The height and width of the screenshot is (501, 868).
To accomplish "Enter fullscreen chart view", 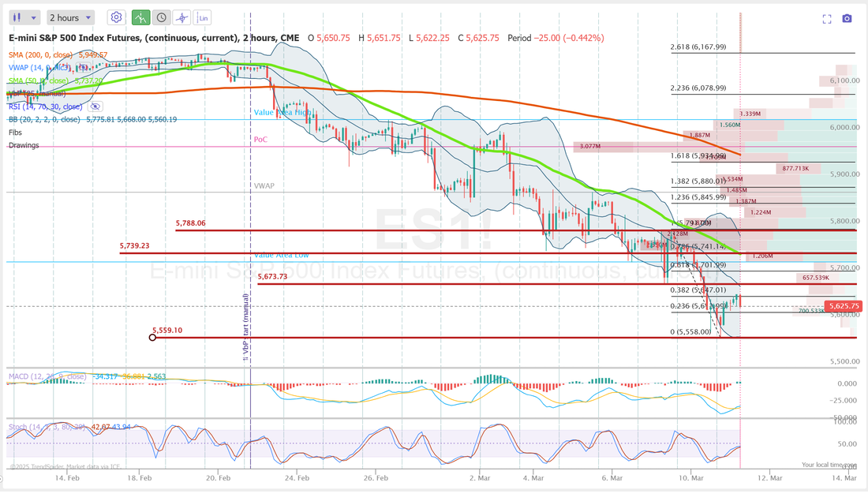I will click(x=827, y=20).
